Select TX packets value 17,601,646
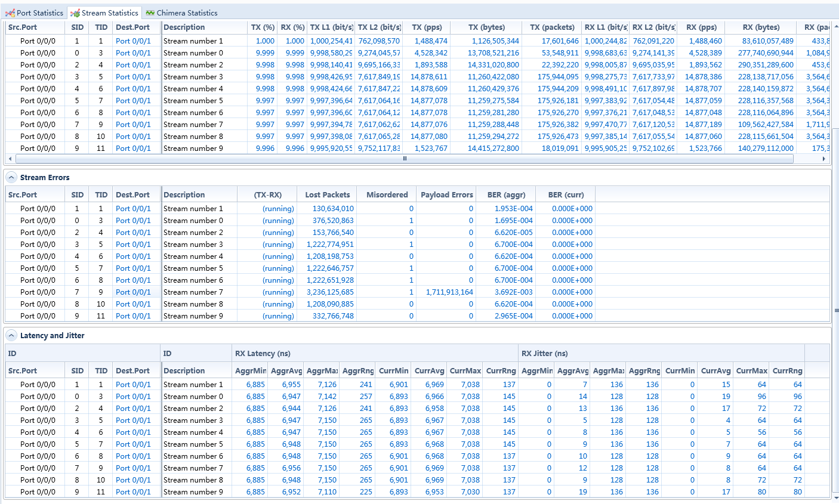The width and height of the screenshot is (839, 504). click(560, 41)
